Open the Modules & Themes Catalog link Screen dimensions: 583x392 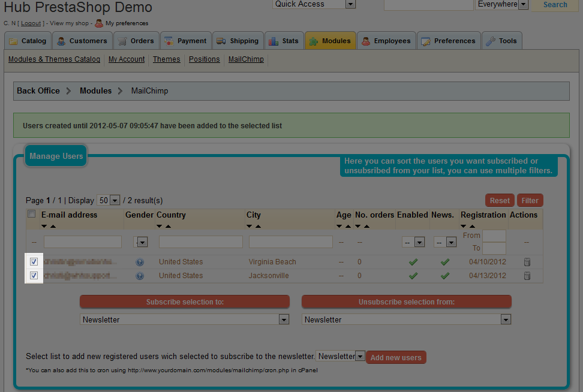point(54,59)
